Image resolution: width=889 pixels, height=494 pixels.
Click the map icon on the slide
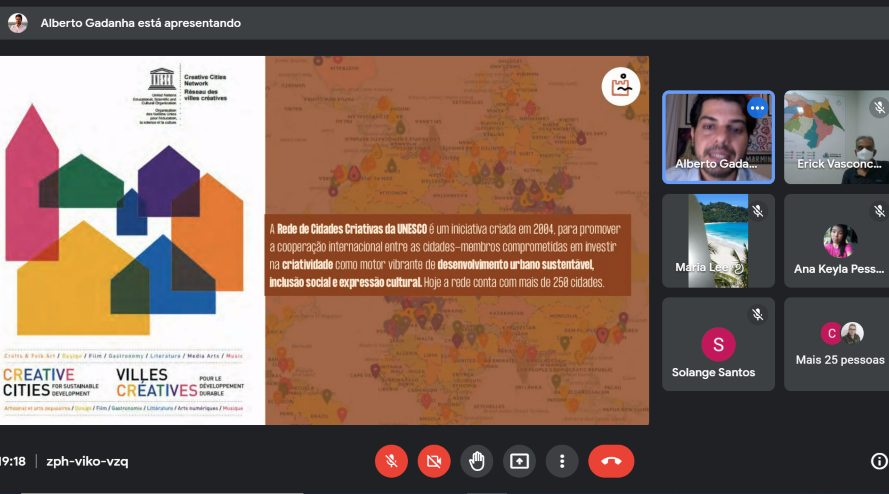(x=621, y=87)
